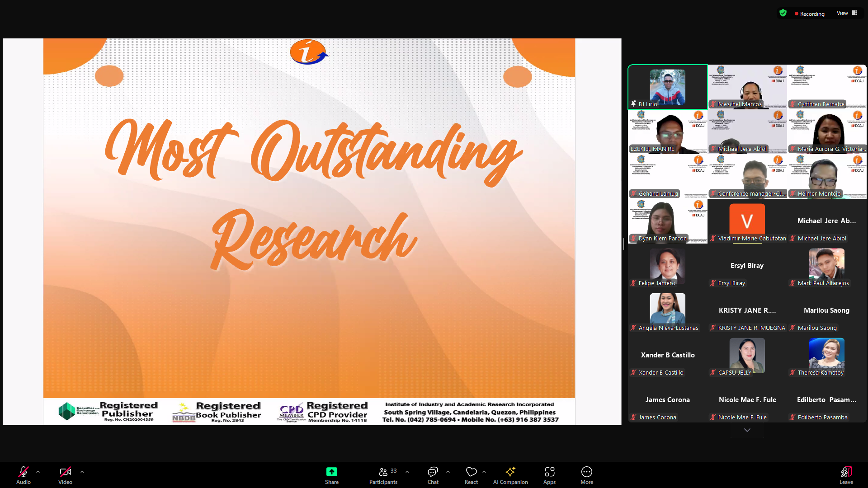Show next page of participant gallery
868x488 pixels.
(x=747, y=430)
